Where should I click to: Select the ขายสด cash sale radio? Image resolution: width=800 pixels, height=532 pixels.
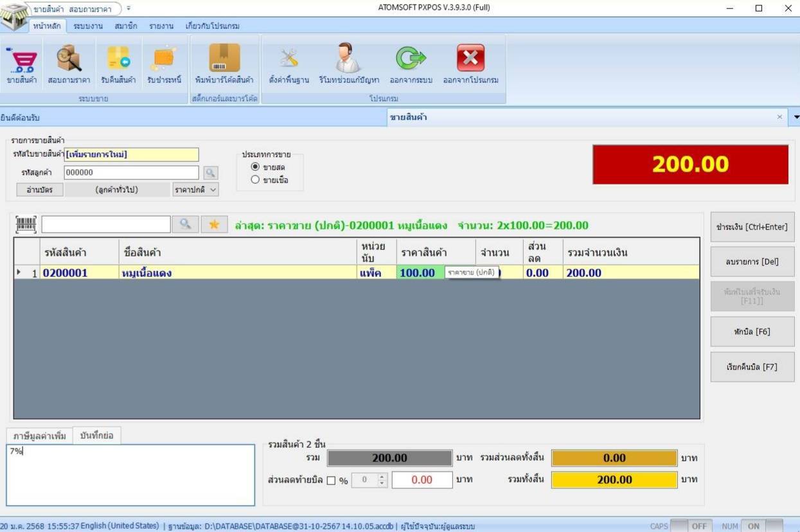tap(255, 167)
